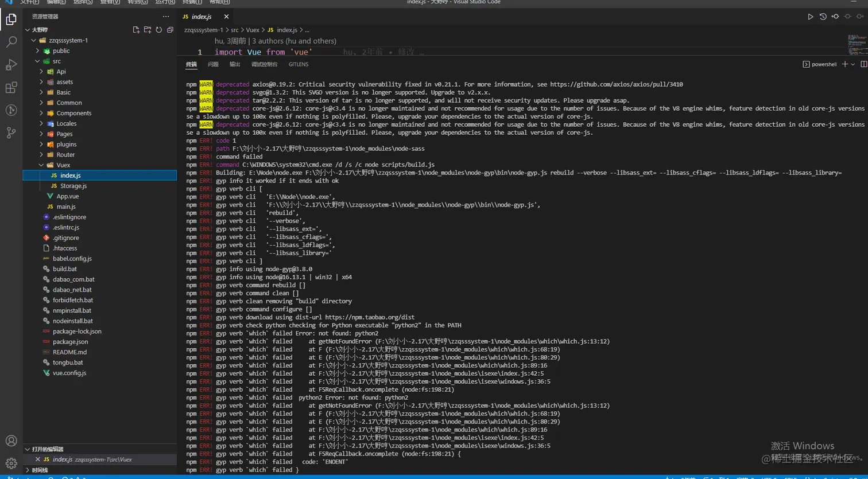Switch to the 输出 panel tab

click(235, 64)
